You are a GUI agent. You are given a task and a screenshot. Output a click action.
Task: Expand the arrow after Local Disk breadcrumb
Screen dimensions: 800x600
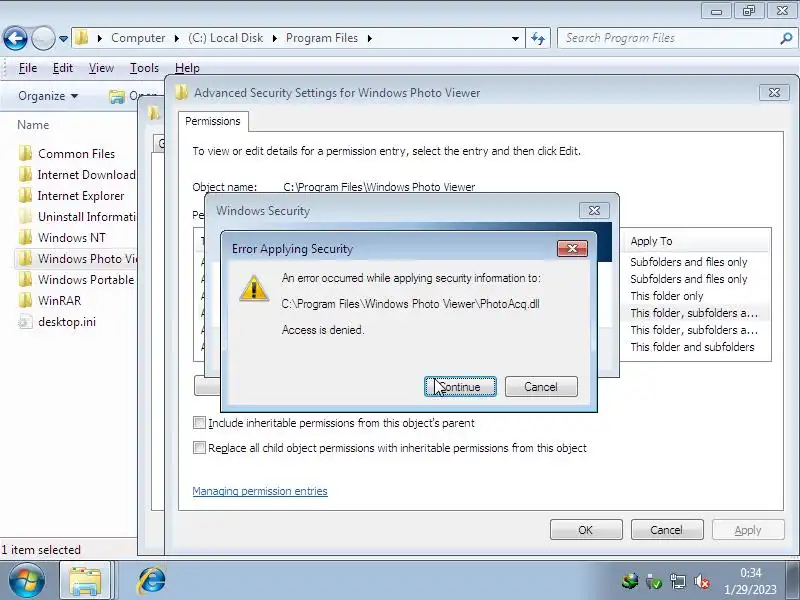(x=274, y=38)
